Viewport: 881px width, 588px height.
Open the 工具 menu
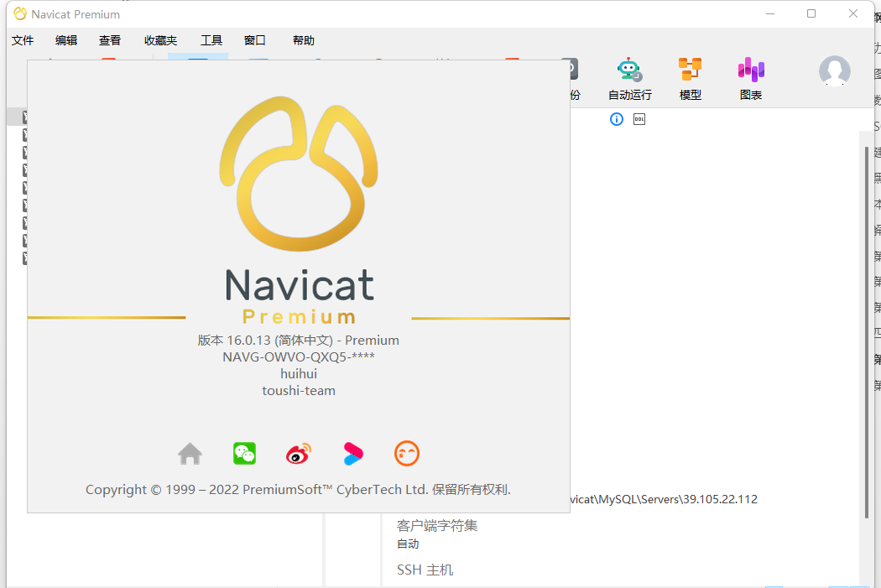[211, 40]
